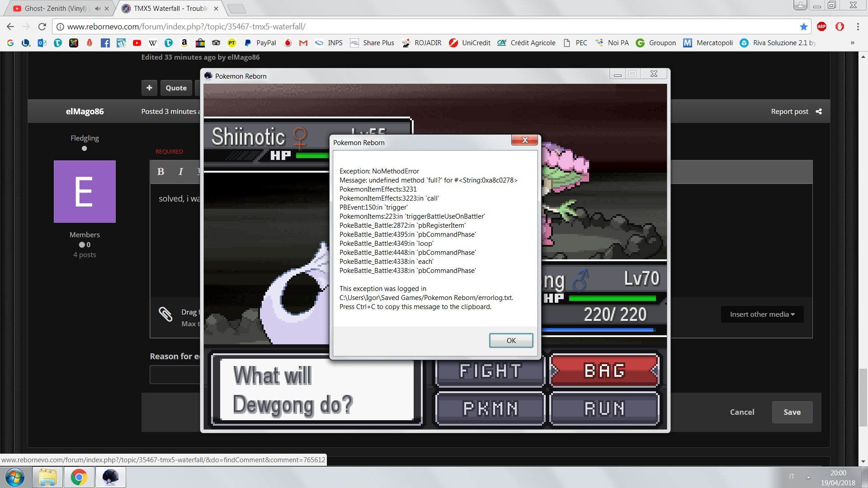Image resolution: width=868 pixels, height=488 pixels.
Task: Click the share icon beside Report post
Action: point(819,112)
